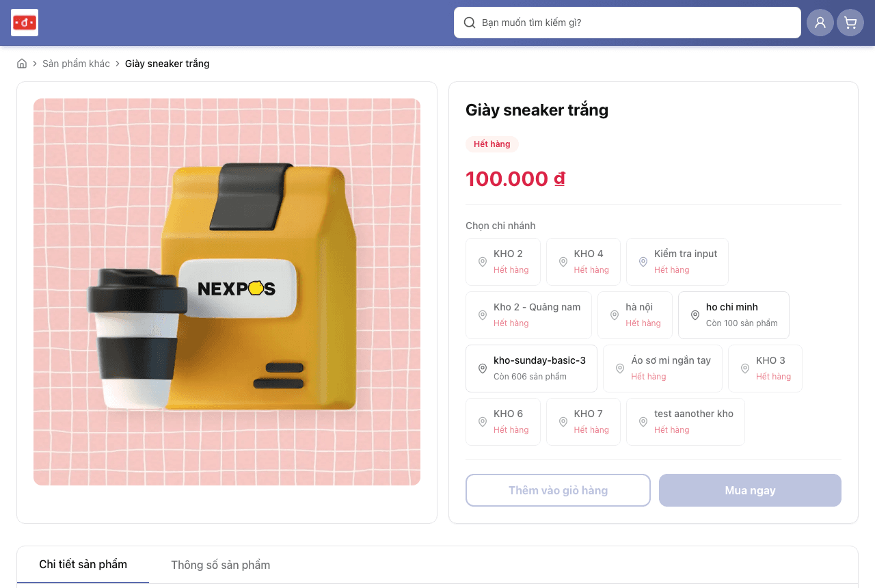Click the 'Hết hàng' status badge under title
Screen dimensions: 875x588
point(492,144)
